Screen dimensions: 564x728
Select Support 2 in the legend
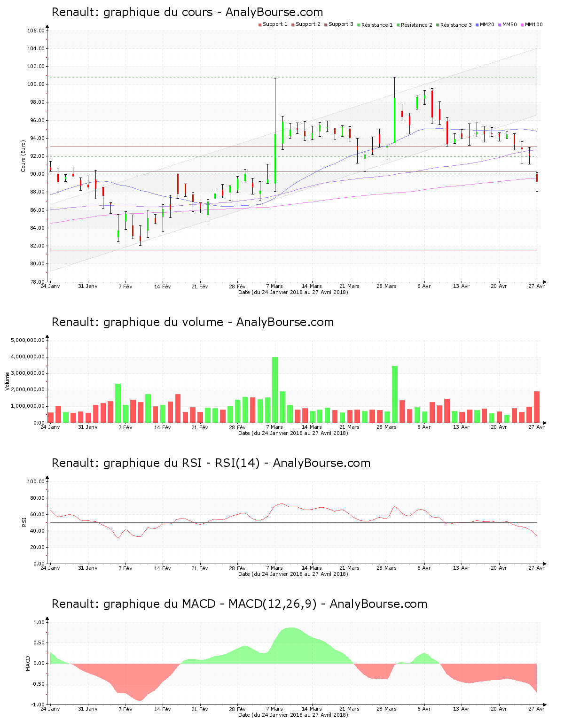pyautogui.click(x=306, y=24)
